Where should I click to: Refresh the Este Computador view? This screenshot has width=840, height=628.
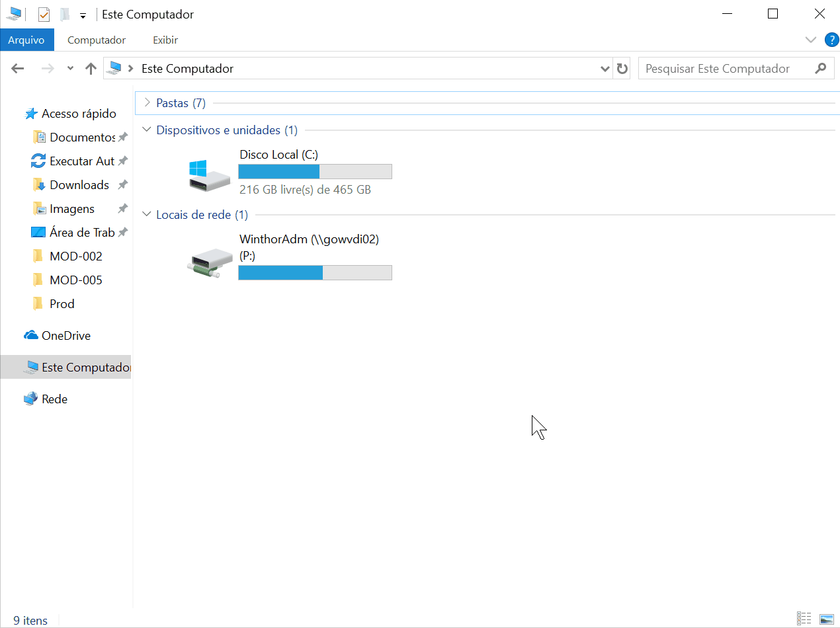click(622, 69)
